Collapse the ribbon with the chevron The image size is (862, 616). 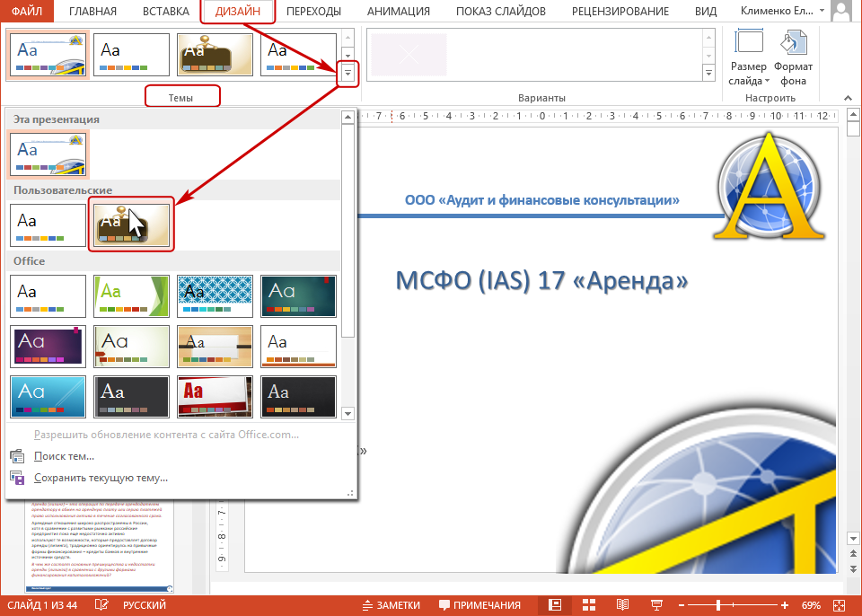[x=848, y=98]
